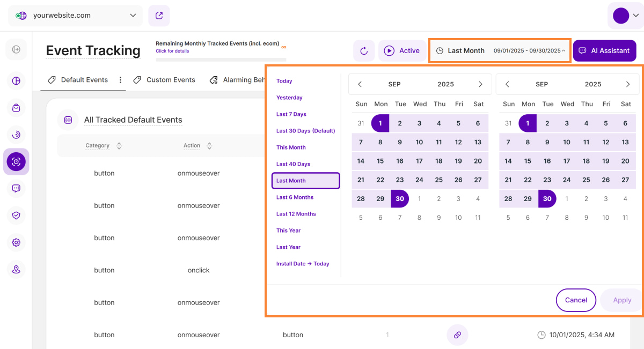Click the refresh icon button
This screenshot has height=349, width=644.
click(364, 50)
